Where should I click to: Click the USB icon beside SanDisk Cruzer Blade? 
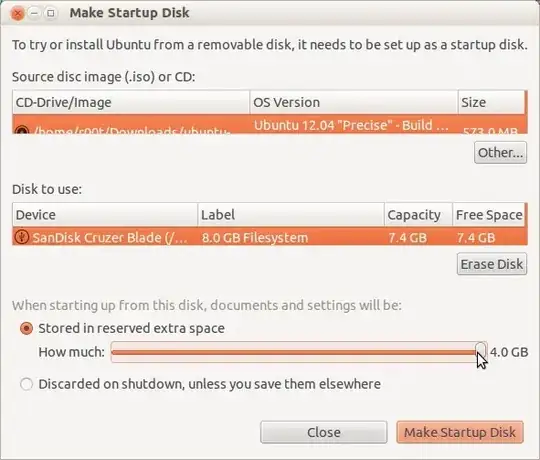pos(22,237)
